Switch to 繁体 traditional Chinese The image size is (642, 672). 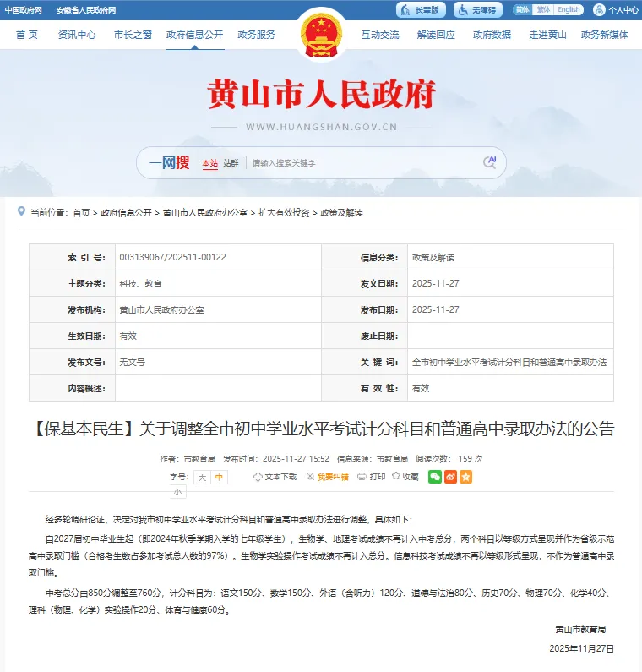[543, 9]
